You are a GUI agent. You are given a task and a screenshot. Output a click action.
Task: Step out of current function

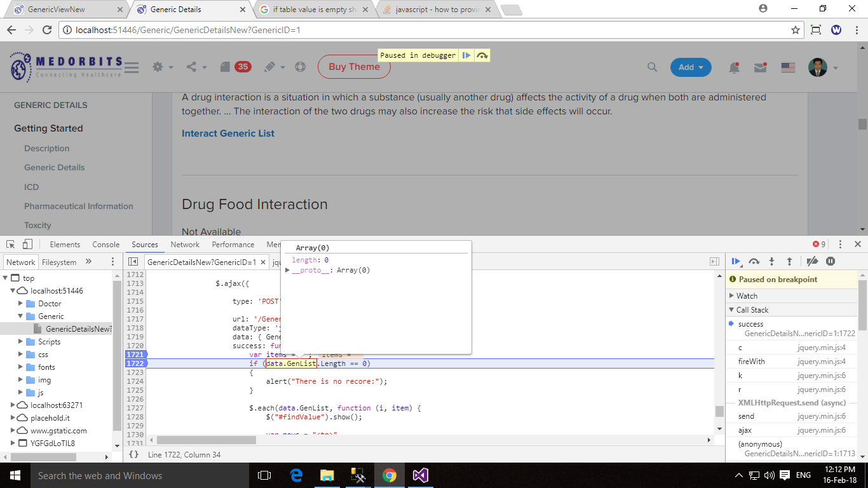[x=789, y=261]
